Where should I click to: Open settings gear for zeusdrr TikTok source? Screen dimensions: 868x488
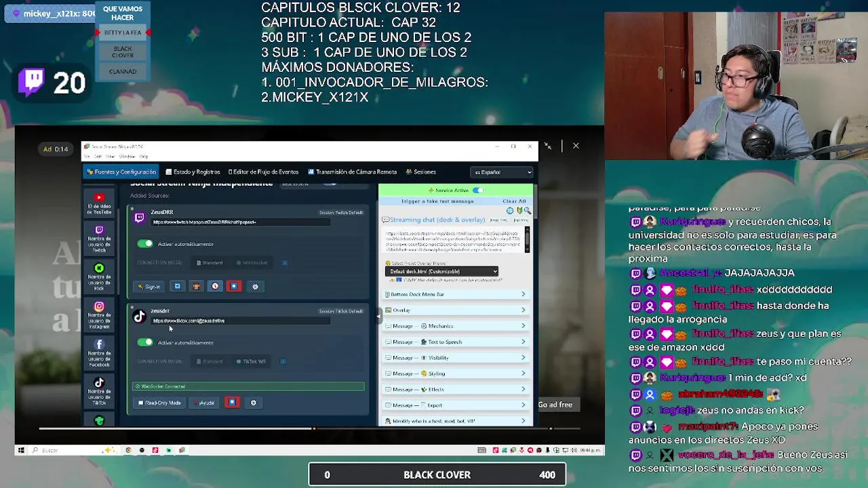coord(254,403)
